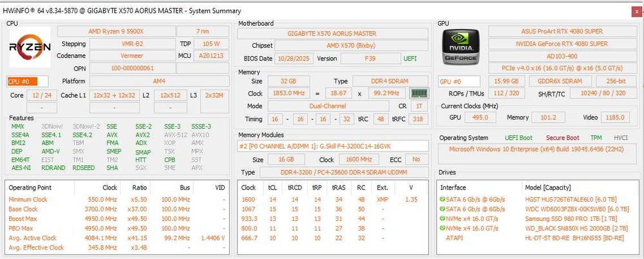The height and width of the screenshot is (259, 644).
Task: Click the AMD X570 (Bixby) chipset field
Action: point(351,45)
